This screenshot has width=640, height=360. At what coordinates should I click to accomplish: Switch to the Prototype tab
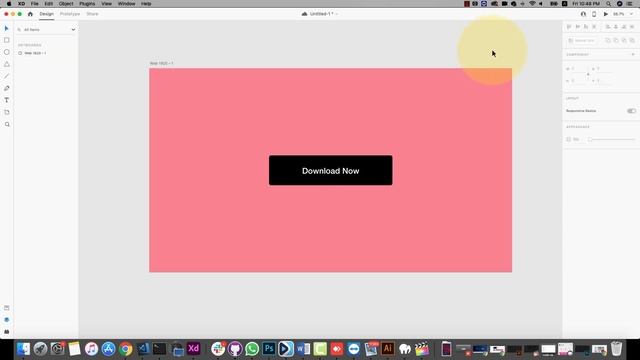(x=70, y=14)
